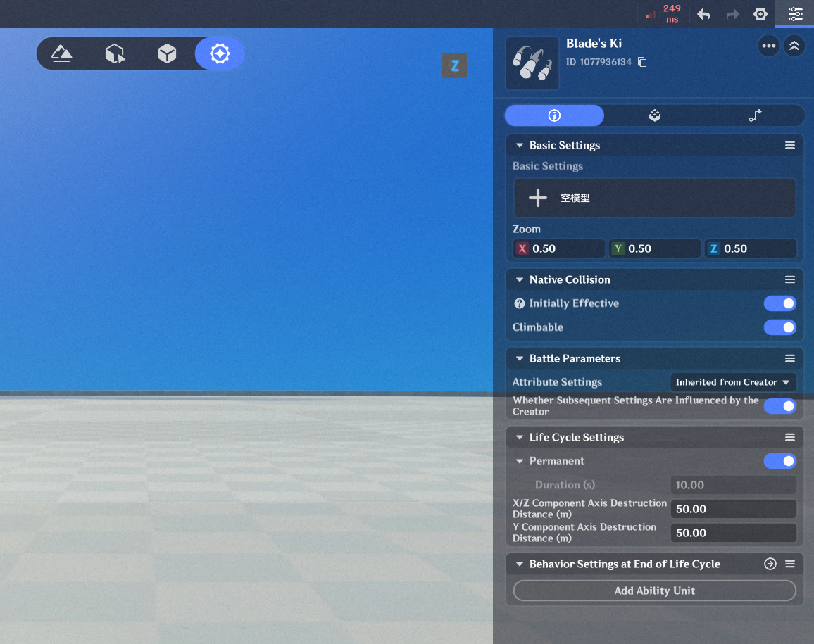Toggle the Permanent switch

pos(779,461)
